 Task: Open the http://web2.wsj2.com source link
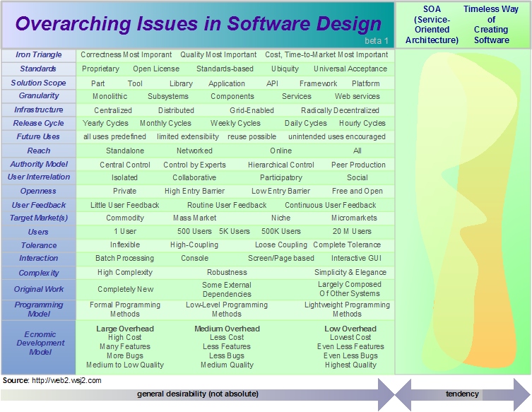coord(66,380)
